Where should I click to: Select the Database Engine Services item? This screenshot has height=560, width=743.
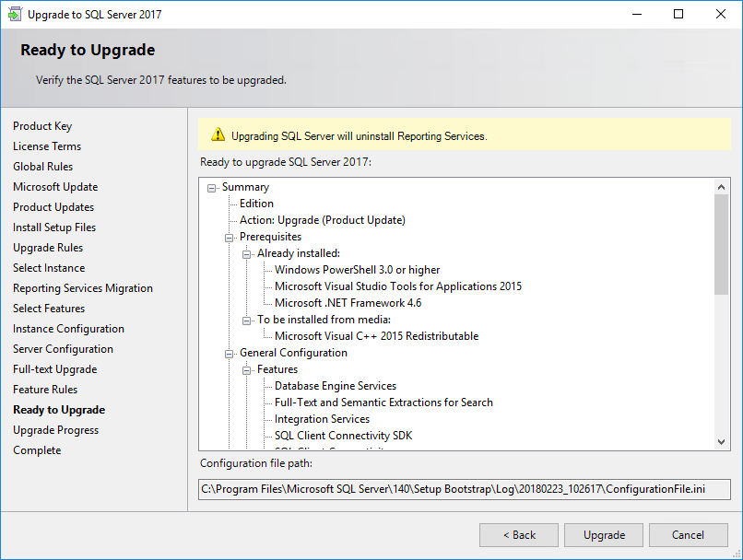coord(336,386)
